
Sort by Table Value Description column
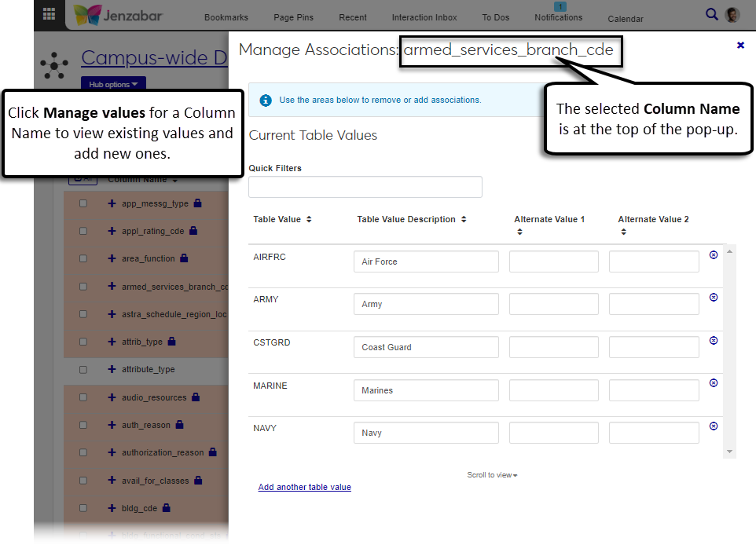point(464,219)
